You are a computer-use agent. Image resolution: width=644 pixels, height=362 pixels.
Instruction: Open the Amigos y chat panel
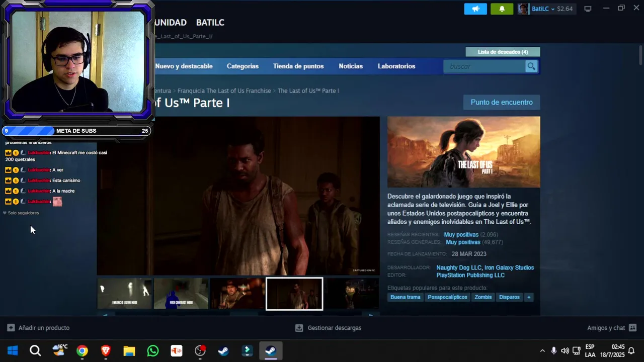[x=606, y=328]
